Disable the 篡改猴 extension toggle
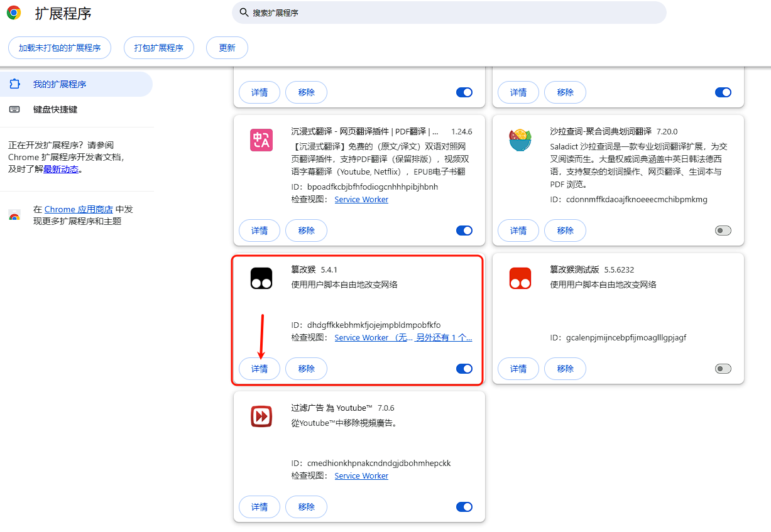This screenshot has width=771, height=532. point(464,369)
